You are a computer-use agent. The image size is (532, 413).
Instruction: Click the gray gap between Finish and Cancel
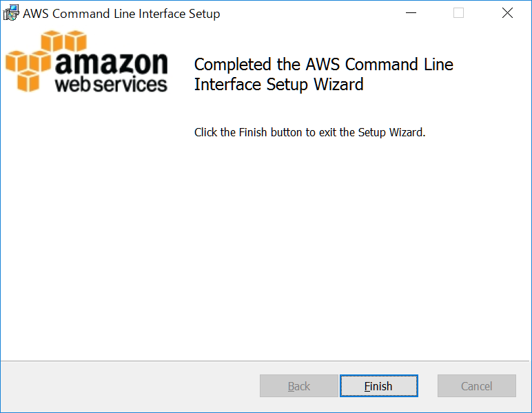[428, 386]
